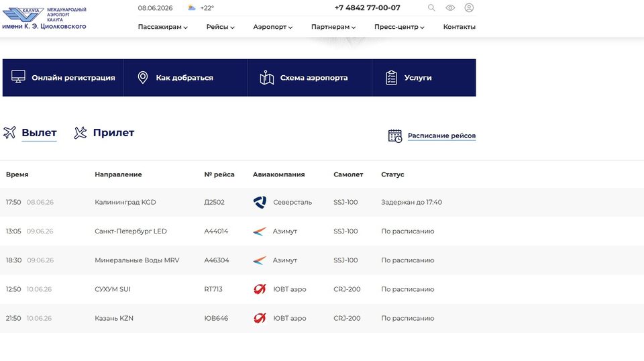Image resolution: width=644 pixels, height=361 pixels.
Task: Click the Самолет column header
Action: 348,174
